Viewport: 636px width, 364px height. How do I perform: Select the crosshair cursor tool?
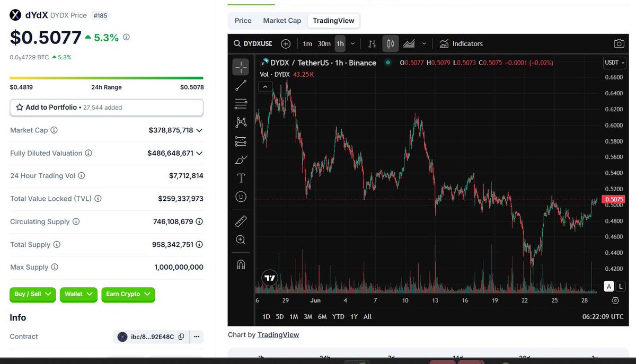pos(241,67)
